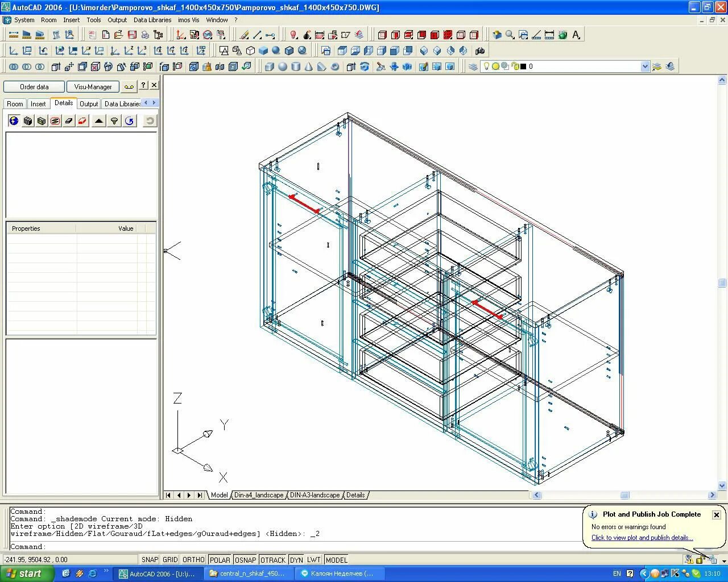
Task: Click the Save floppy disk icon
Action: [132, 35]
